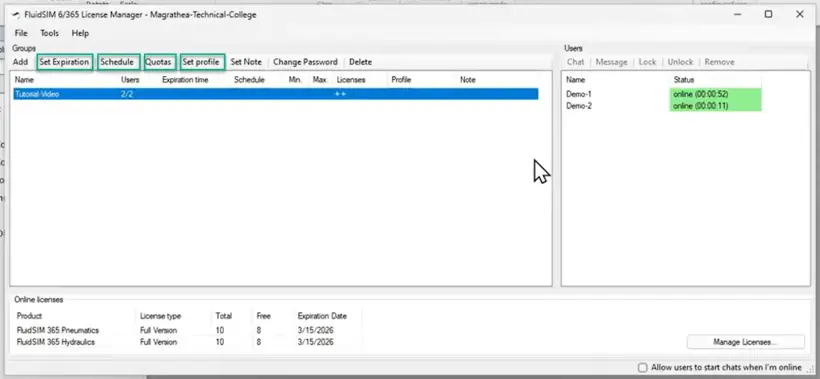Open Schedule for the selected group
This screenshot has height=379, width=820.
(x=118, y=62)
